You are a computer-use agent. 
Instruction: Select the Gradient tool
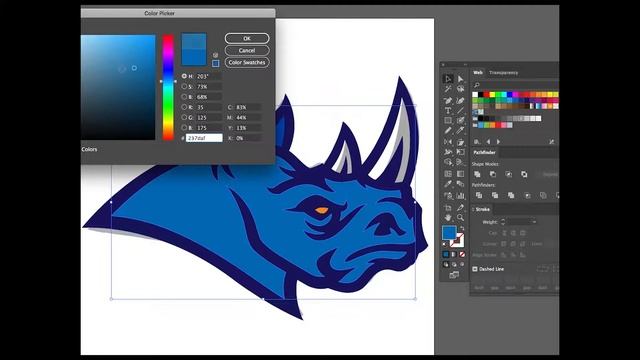coord(460,173)
